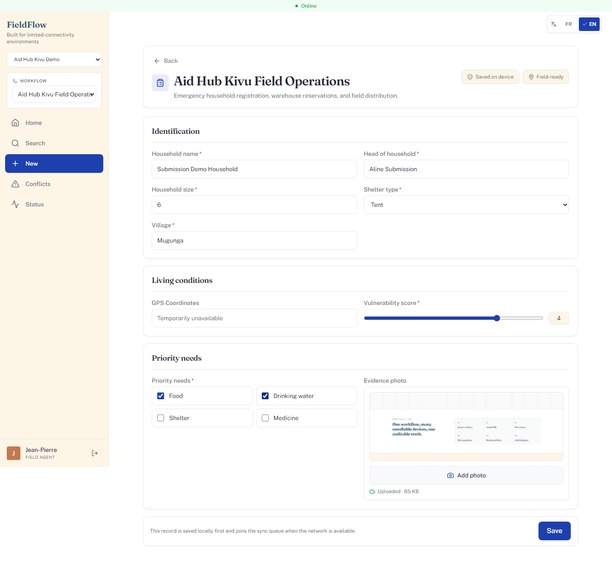Open Status in sidebar
This screenshot has height=573, width=612.
click(54, 204)
